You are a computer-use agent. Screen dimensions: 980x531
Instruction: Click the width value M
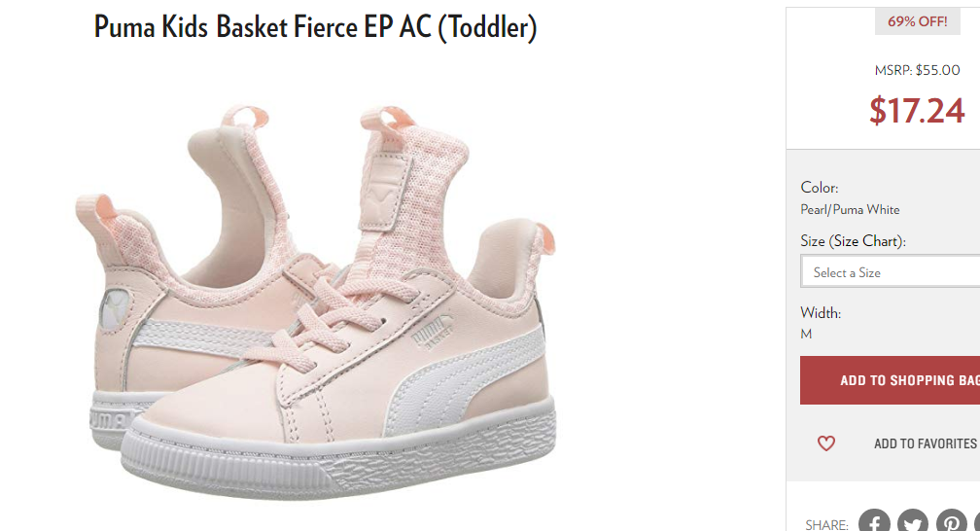point(806,334)
